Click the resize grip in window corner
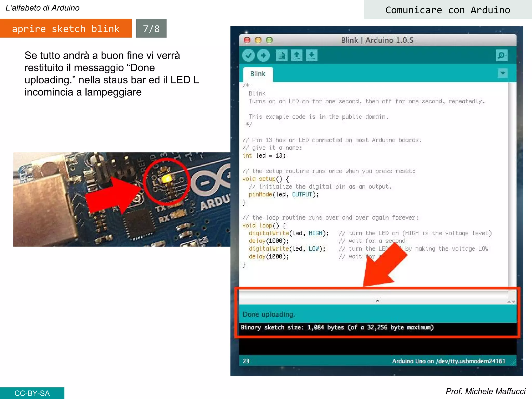 [x=513, y=362]
